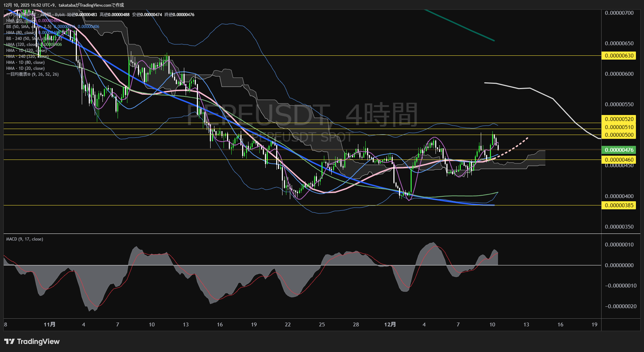Click the MACD zero value on scale
Screen dimensions: 644x352
pos(619,265)
